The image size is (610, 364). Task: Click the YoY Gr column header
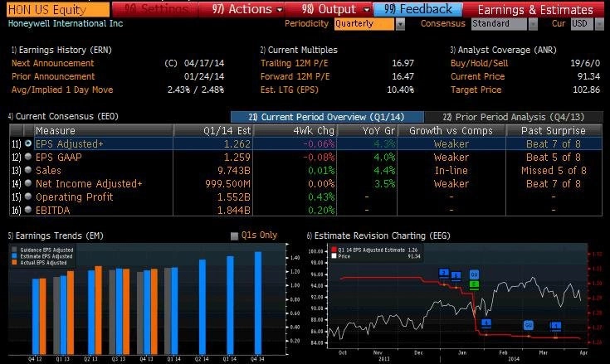(x=367, y=130)
